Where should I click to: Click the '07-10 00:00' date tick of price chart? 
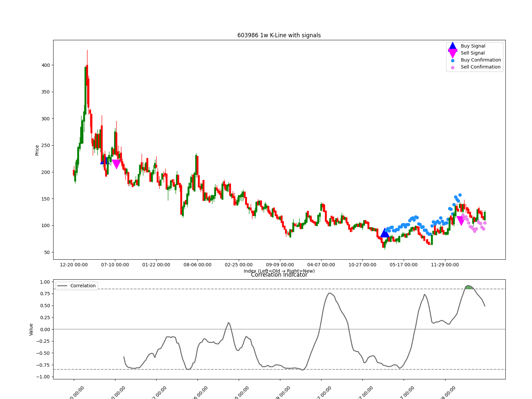point(115,265)
